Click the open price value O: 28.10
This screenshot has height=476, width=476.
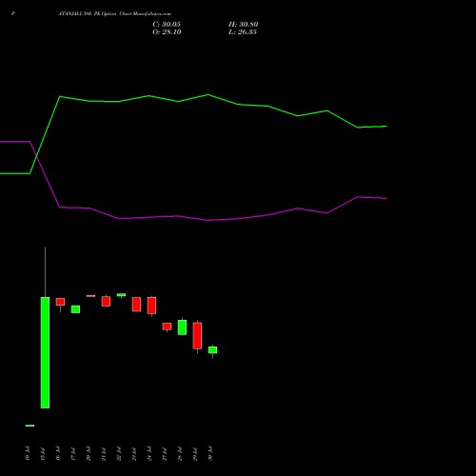tap(167, 32)
